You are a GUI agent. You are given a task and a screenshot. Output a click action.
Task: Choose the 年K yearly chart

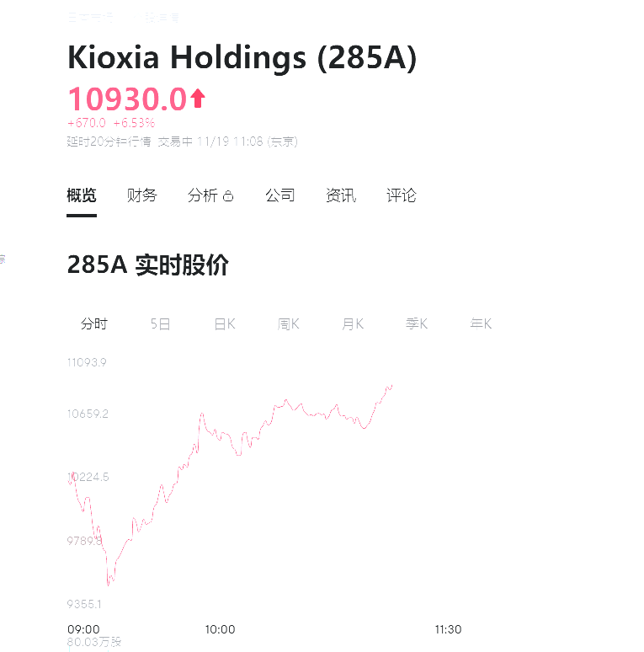481,324
